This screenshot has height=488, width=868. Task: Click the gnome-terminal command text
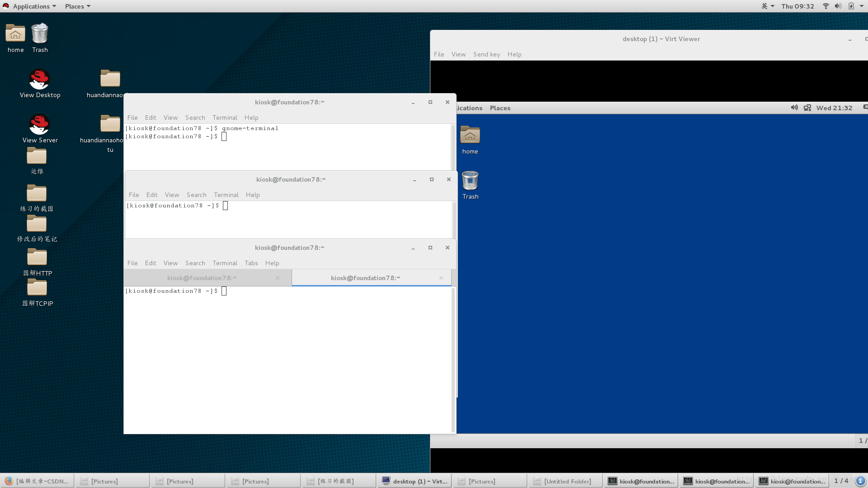click(250, 128)
